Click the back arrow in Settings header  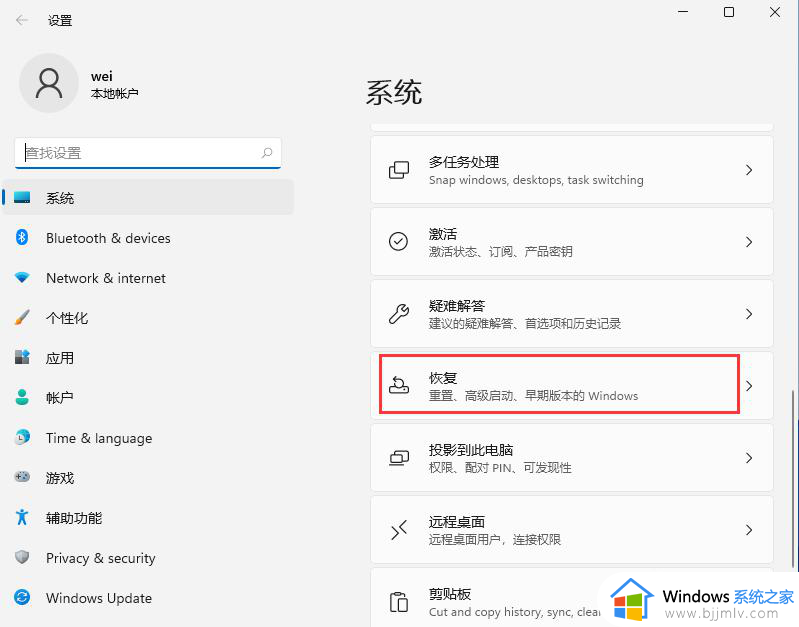pyautogui.click(x=21, y=20)
